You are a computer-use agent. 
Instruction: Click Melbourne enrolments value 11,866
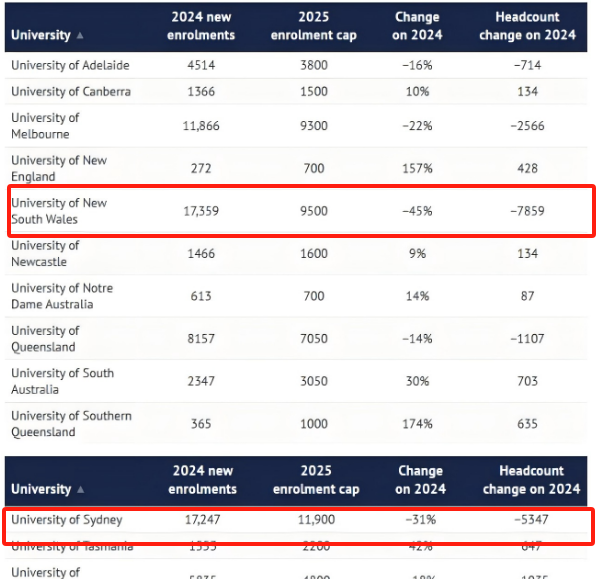click(201, 126)
